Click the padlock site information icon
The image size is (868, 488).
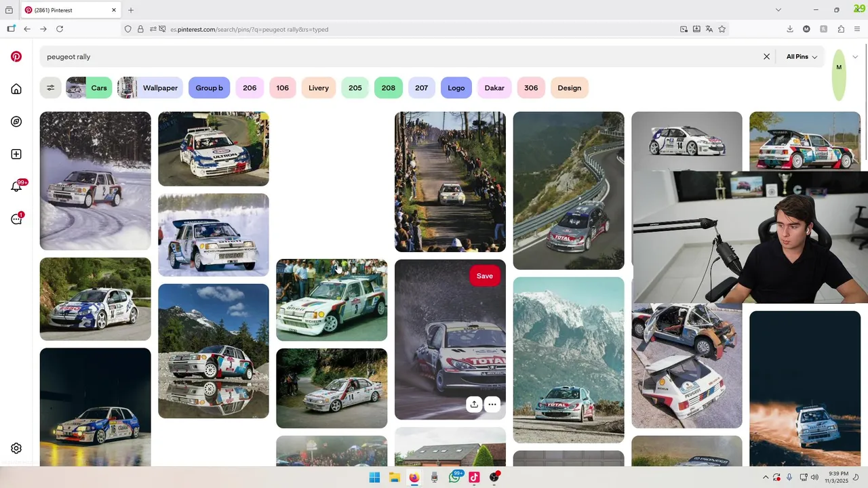[140, 29]
